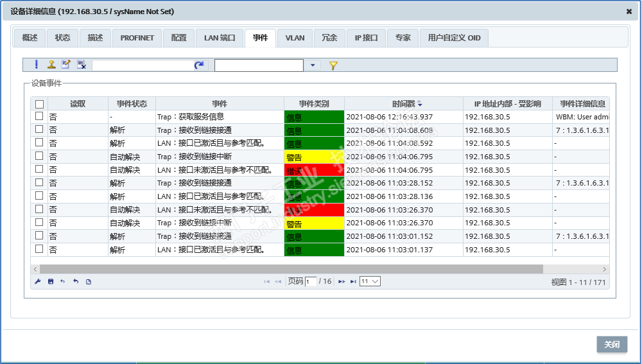The height and width of the screenshot is (364, 642).
Task: Close the device details dialog with X
Action: point(629,12)
